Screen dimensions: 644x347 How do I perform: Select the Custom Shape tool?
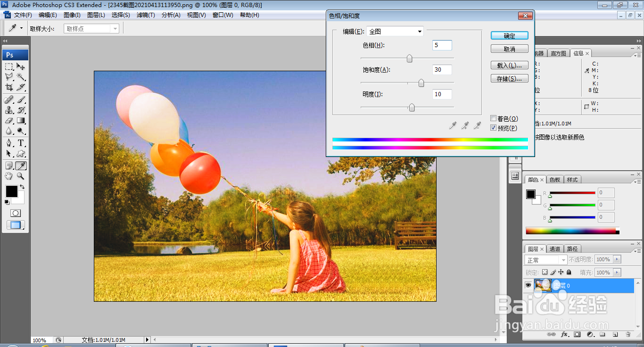click(x=21, y=153)
